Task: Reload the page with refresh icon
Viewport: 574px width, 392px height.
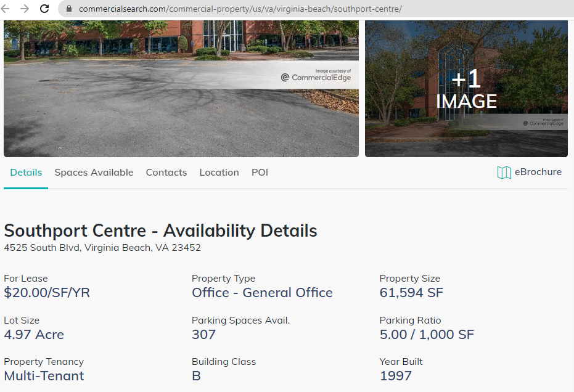Action: (x=44, y=9)
